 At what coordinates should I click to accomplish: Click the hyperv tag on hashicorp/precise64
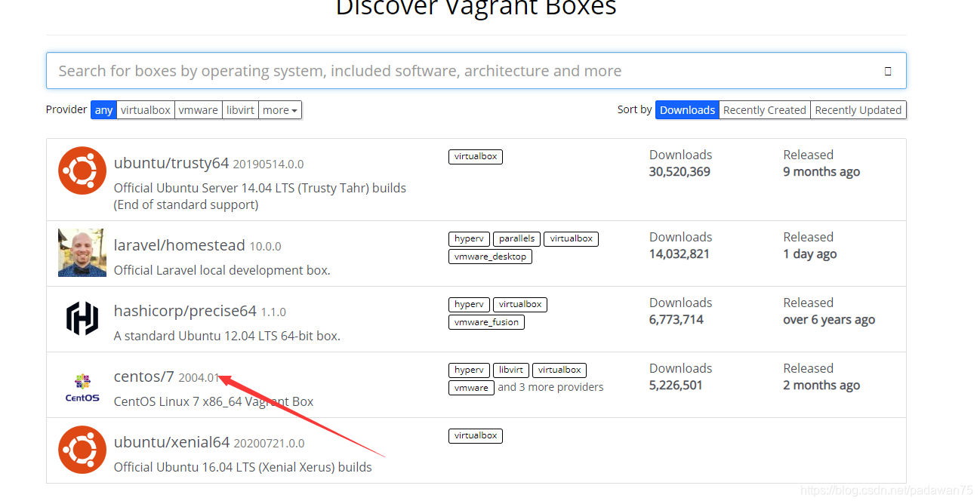pos(469,304)
